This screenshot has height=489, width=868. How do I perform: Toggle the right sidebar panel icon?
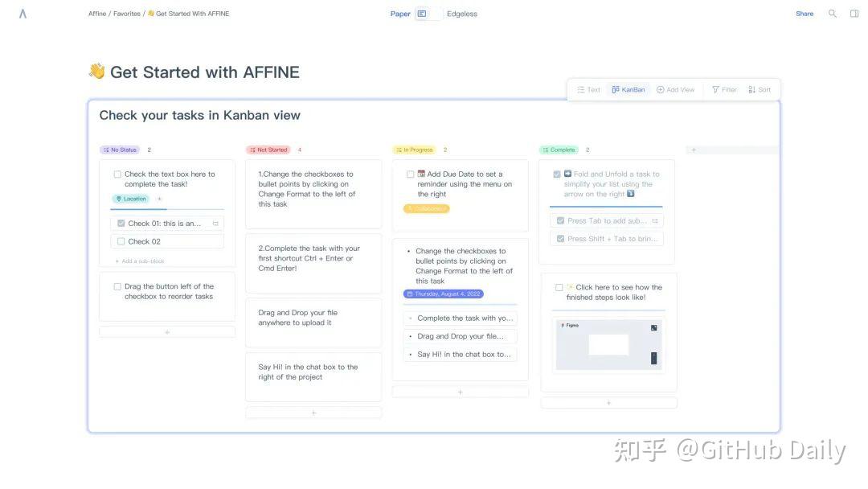pyautogui.click(x=854, y=14)
